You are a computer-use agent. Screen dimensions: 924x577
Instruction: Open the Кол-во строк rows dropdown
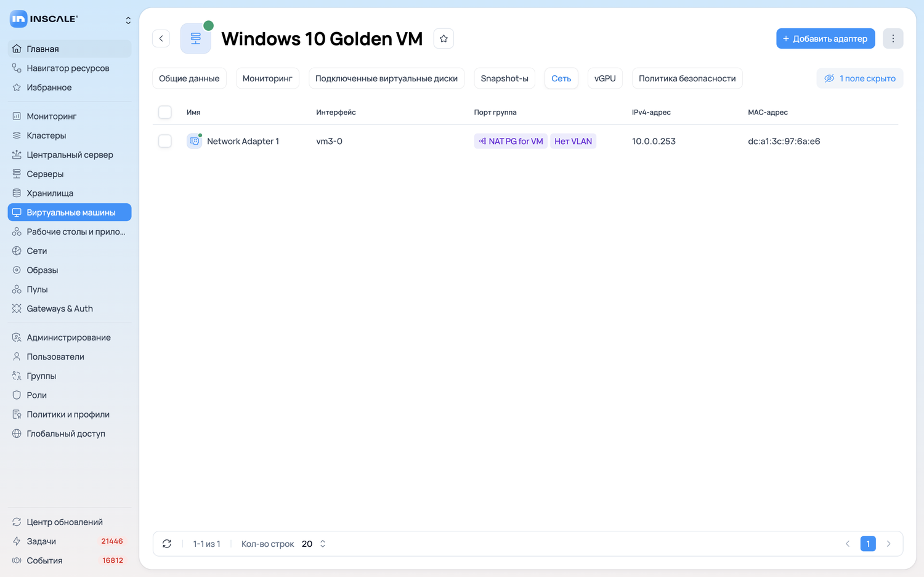pyautogui.click(x=314, y=544)
